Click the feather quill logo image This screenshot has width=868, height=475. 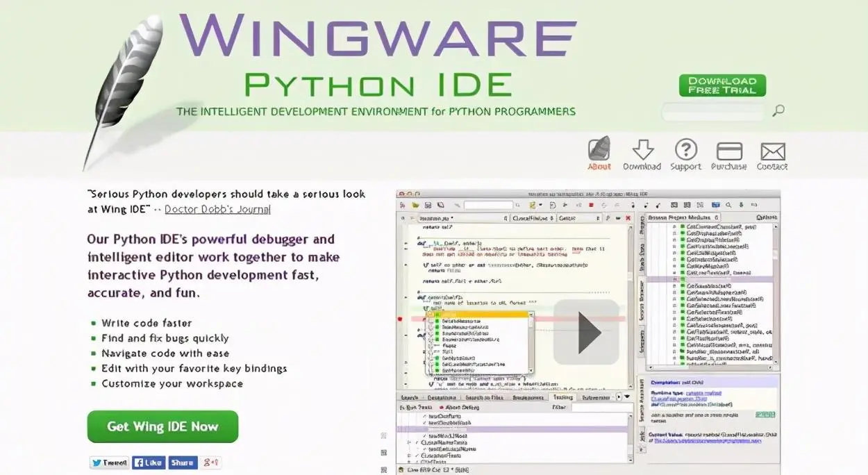124,94
